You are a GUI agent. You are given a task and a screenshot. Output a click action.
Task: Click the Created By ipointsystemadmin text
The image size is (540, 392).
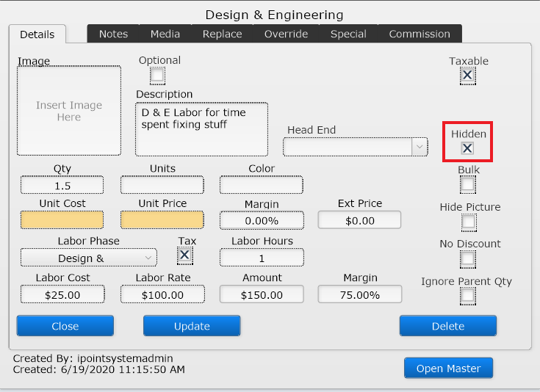tap(93, 358)
